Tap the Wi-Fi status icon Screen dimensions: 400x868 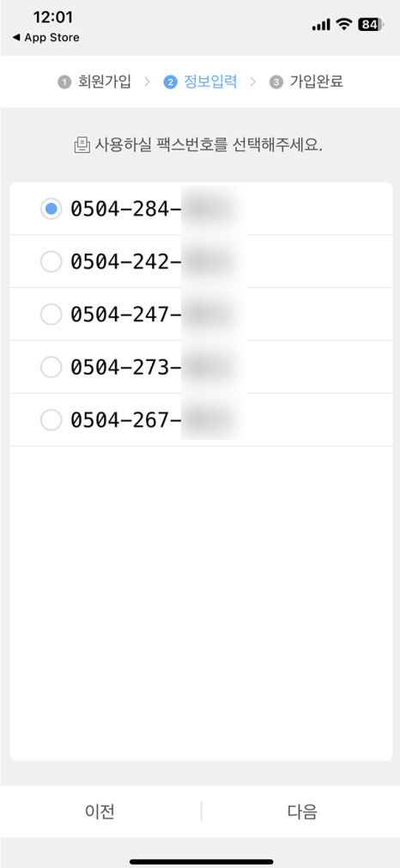(x=345, y=24)
